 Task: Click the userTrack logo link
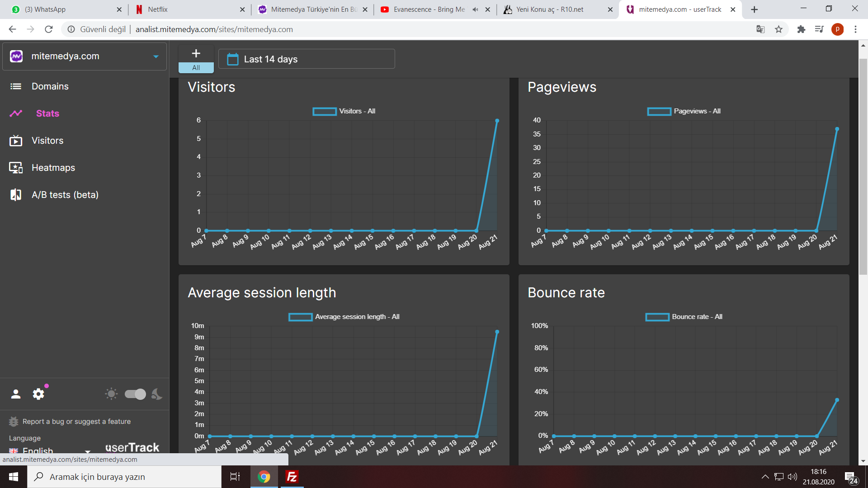[x=132, y=447]
